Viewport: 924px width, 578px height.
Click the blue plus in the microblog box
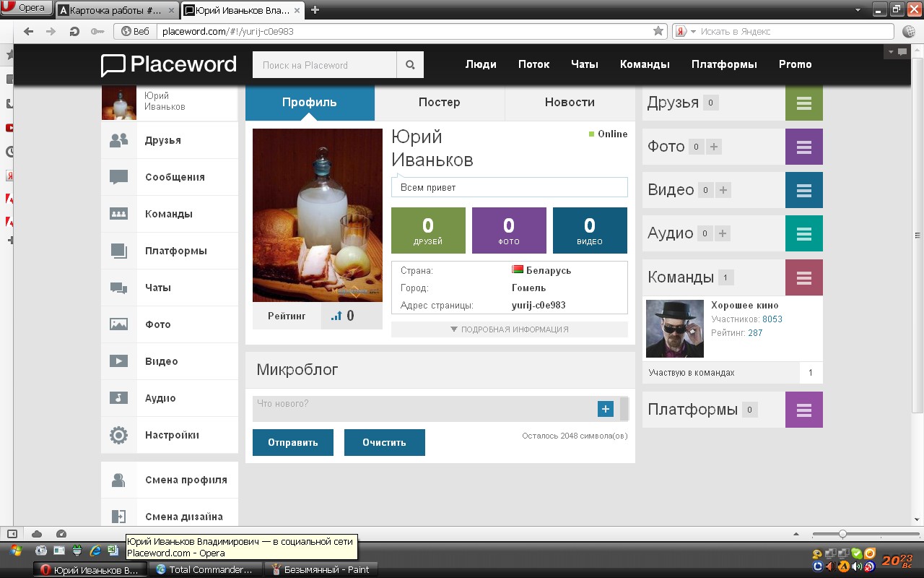pyautogui.click(x=605, y=409)
